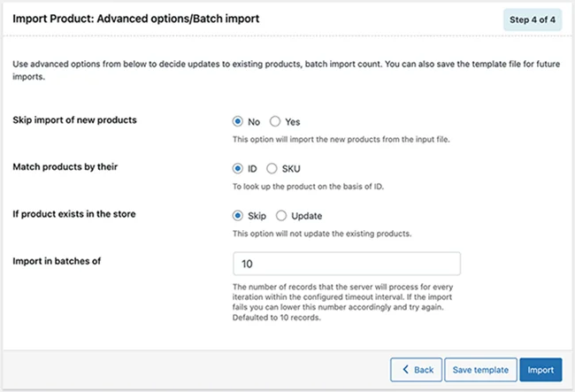
Task: Click the Step 4 of 4 badge
Action: point(533,19)
